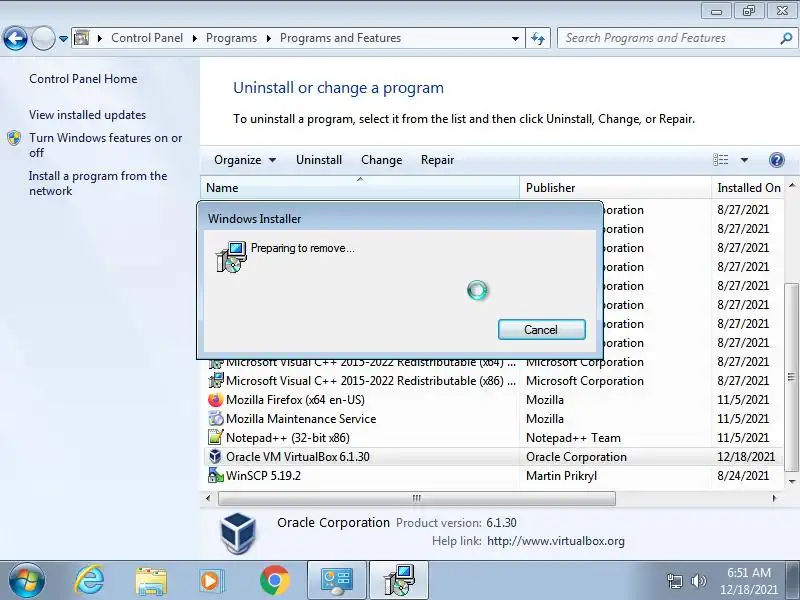This screenshot has width=800, height=600.
Task: Open recent pages dropdown next to nav arrows
Action: [x=63, y=39]
